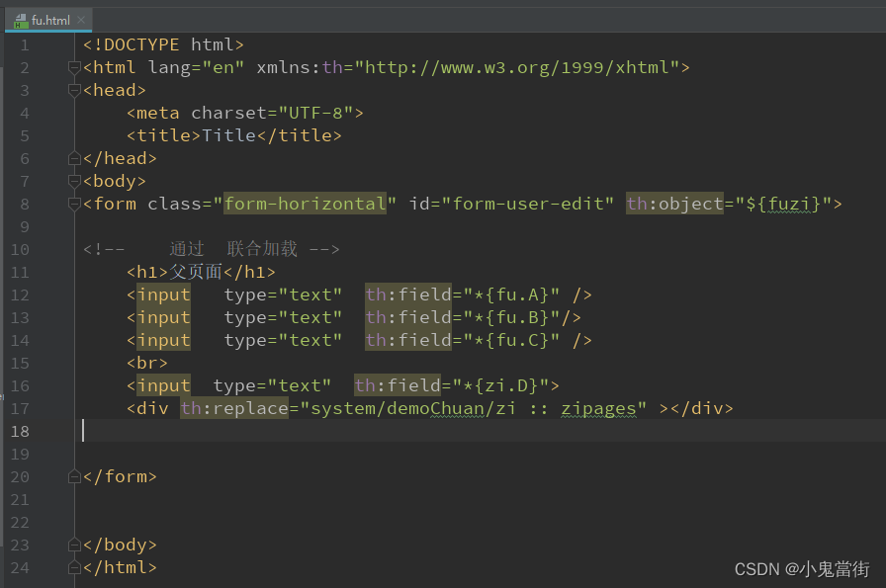Collapse the body tag fold on line 7
This screenshot has height=588, width=886.
(x=74, y=181)
